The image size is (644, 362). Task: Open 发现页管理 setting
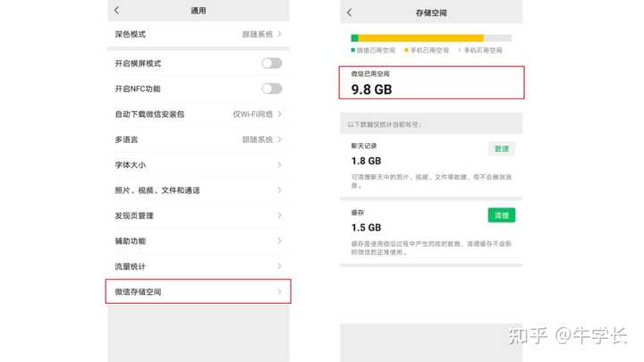199,216
